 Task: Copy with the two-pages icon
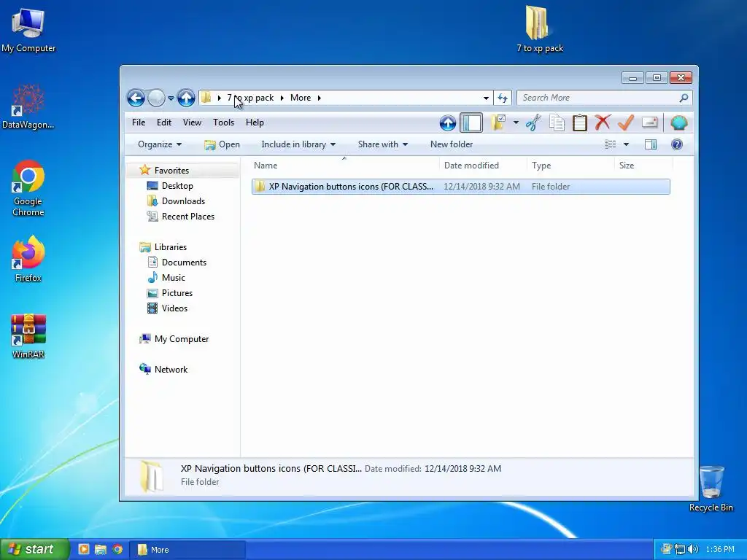tap(557, 122)
